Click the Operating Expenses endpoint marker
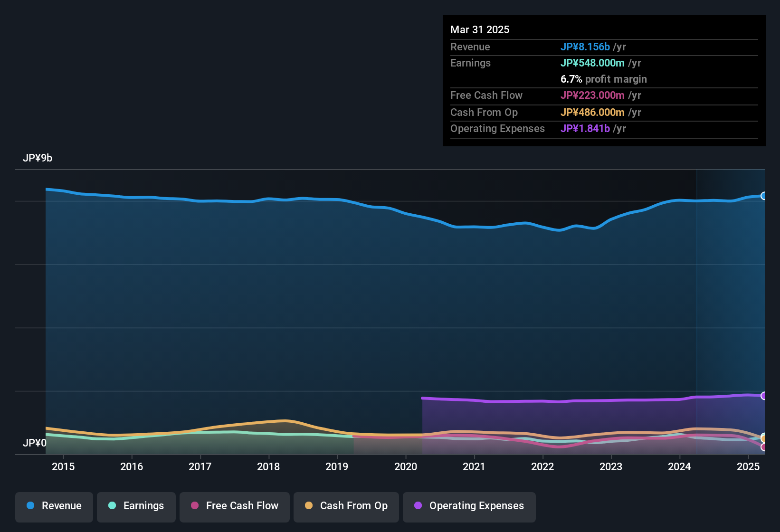 tap(763, 396)
